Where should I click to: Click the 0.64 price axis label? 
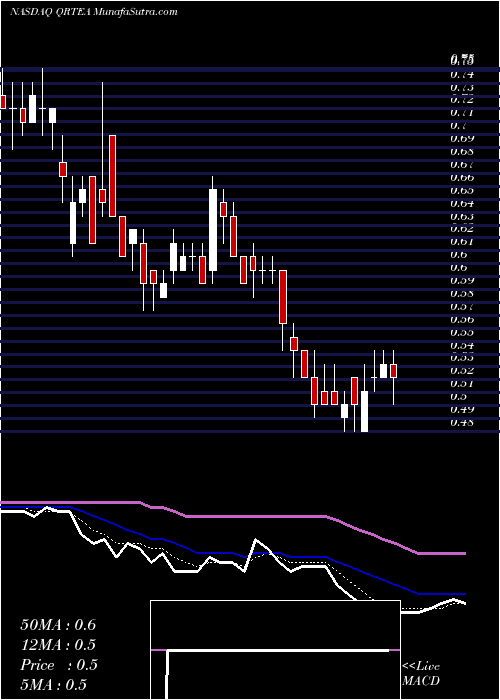pyautogui.click(x=462, y=203)
